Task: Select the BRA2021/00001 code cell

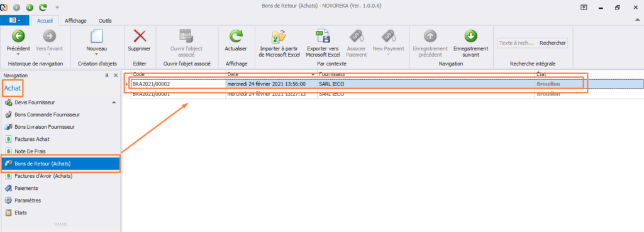Action: tap(177, 94)
